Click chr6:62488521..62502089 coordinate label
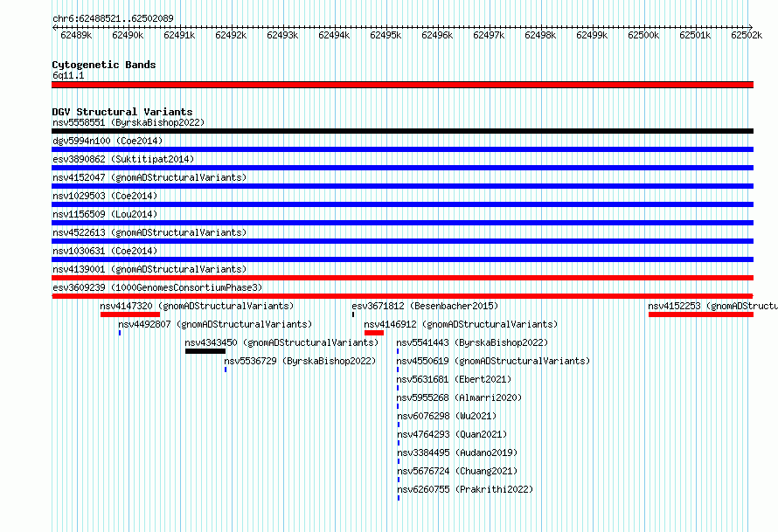Viewport: 778px width, 532px height. coord(113,19)
